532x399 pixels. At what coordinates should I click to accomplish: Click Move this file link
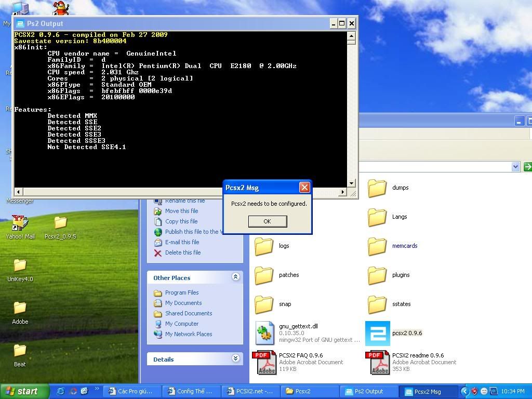pyautogui.click(x=181, y=211)
